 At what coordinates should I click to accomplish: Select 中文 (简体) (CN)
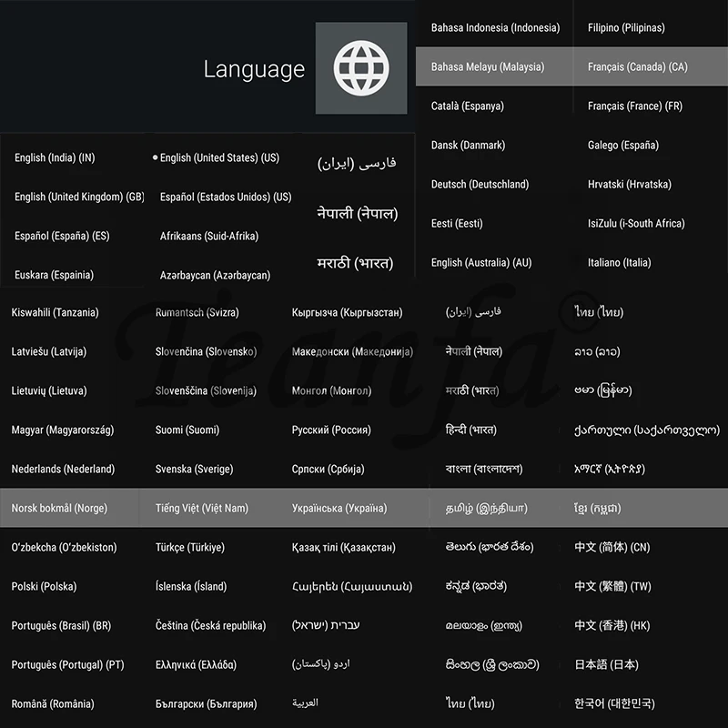612,548
